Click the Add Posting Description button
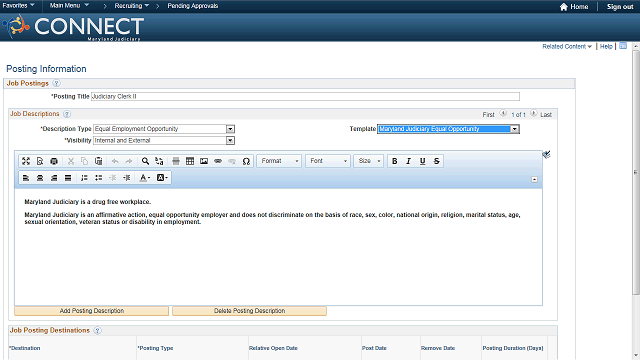The height and width of the screenshot is (360, 640). [x=91, y=311]
